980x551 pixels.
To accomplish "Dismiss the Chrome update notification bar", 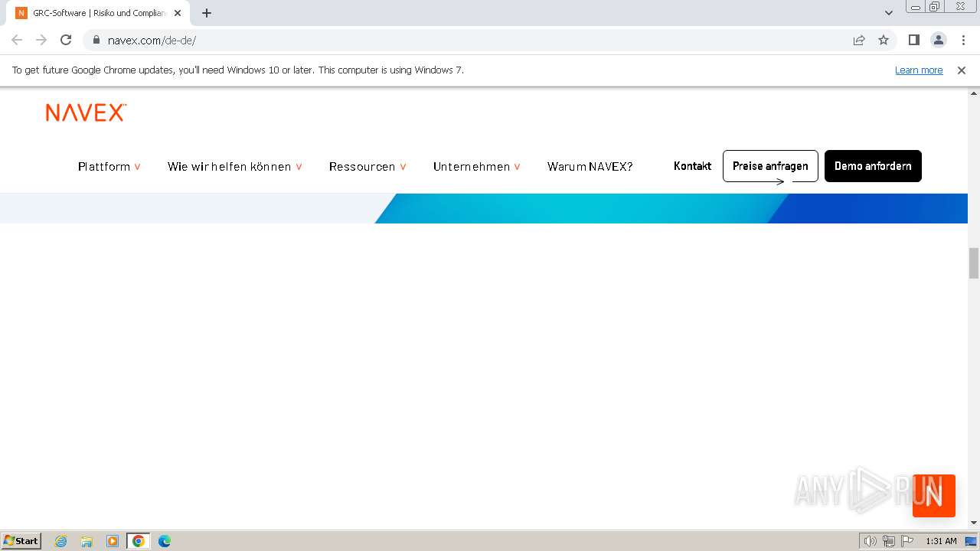I will 962,70.
